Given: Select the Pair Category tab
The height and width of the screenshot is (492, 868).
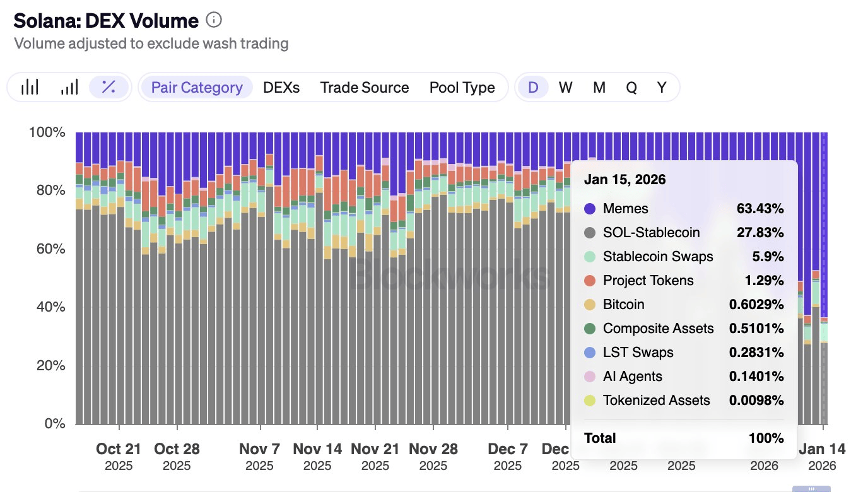Looking at the screenshot, I should click(x=197, y=87).
